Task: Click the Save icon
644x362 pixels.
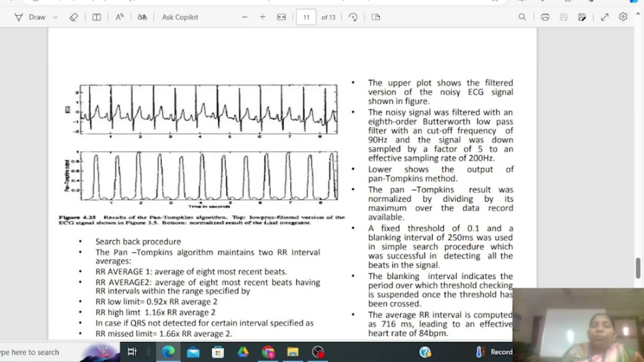Action: pyautogui.click(x=563, y=17)
